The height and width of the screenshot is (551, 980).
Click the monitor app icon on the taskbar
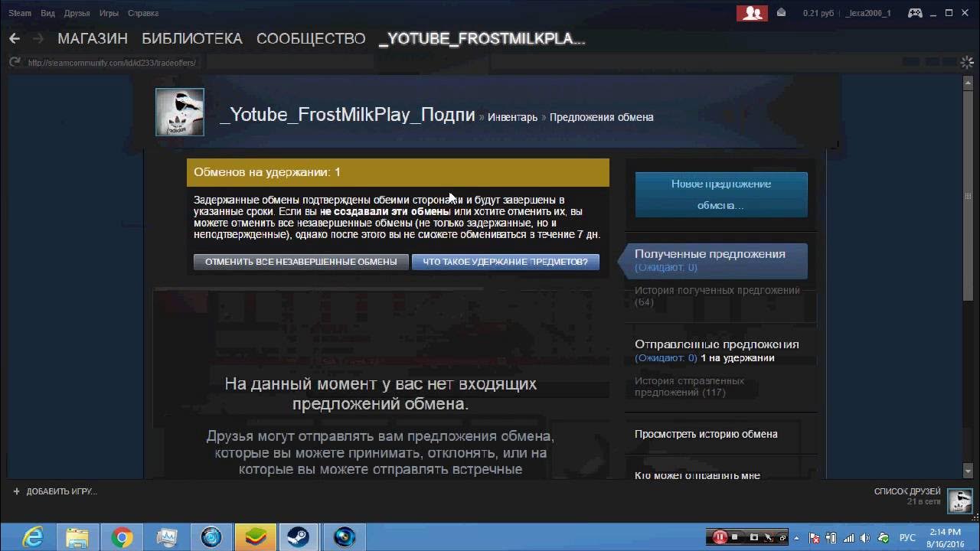[167, 537]
